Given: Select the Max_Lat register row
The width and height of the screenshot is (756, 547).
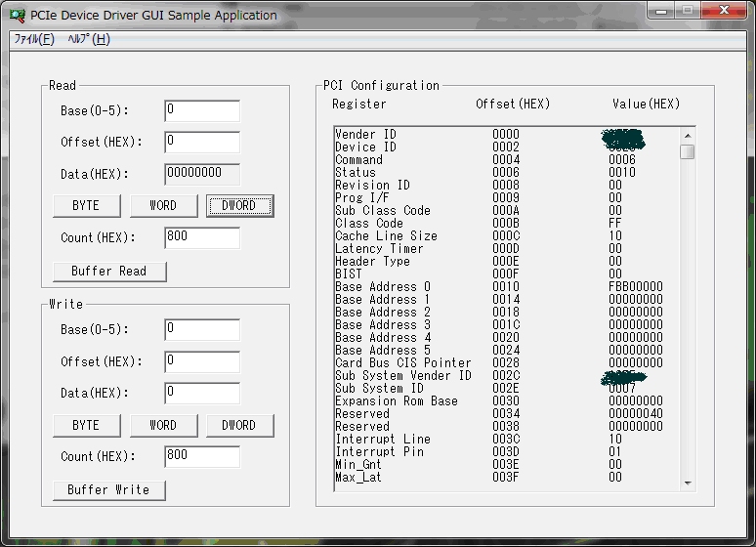Looking at the screenshot, I should [x=507, y=477].
